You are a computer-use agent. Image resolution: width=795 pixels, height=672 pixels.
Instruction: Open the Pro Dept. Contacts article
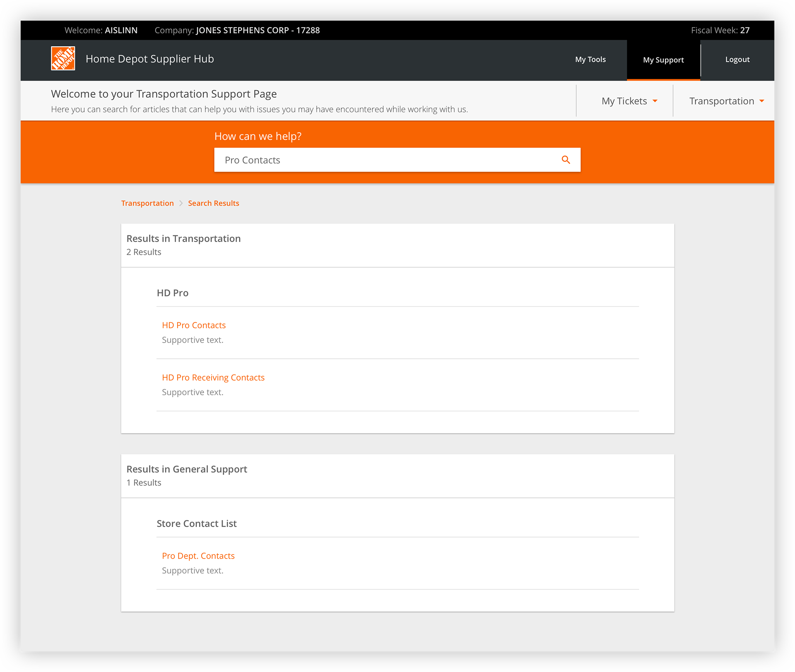click(x=198, y=556)
